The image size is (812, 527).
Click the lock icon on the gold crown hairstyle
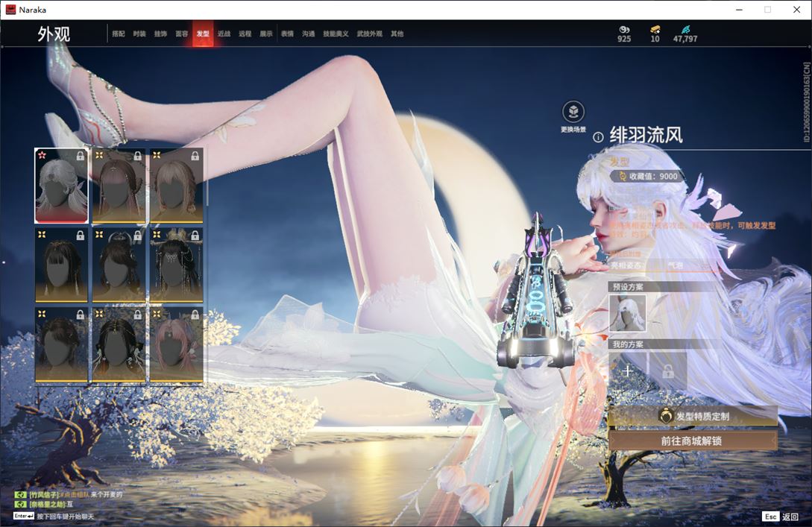[195, 236]
